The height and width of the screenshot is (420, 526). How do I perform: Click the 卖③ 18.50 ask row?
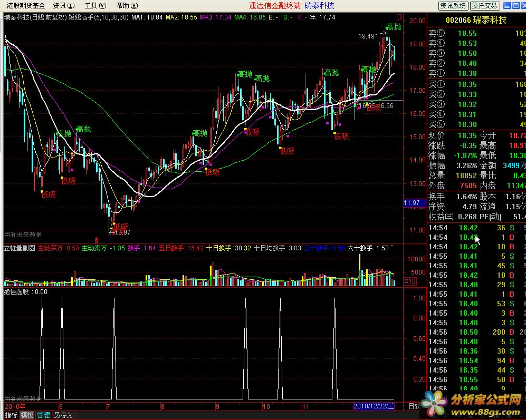[477, 53]
